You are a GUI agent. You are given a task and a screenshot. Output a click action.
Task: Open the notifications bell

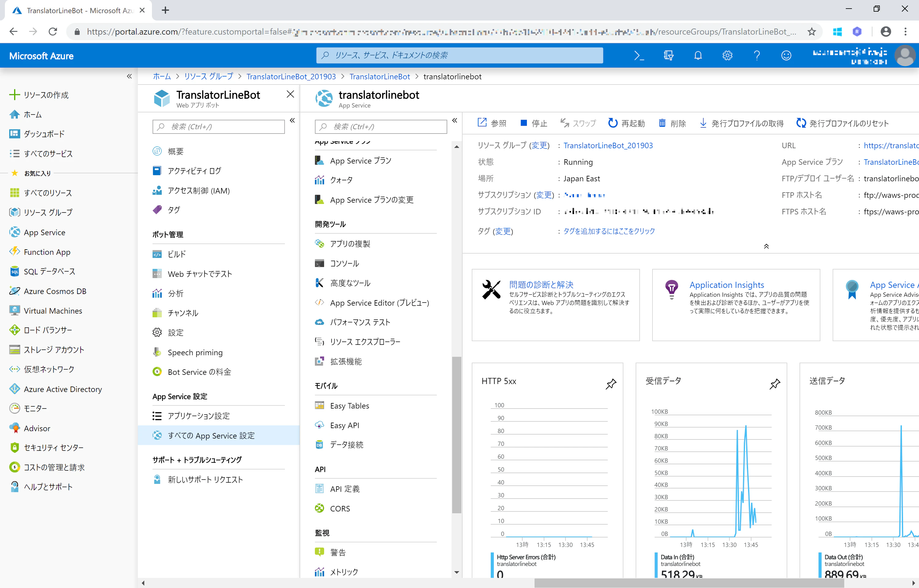pos(698,56)
